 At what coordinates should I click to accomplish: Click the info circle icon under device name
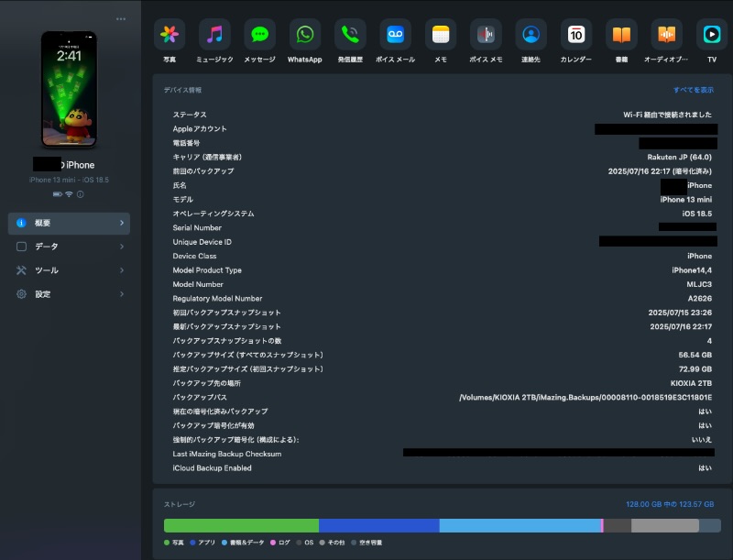[x=81, y=194]
